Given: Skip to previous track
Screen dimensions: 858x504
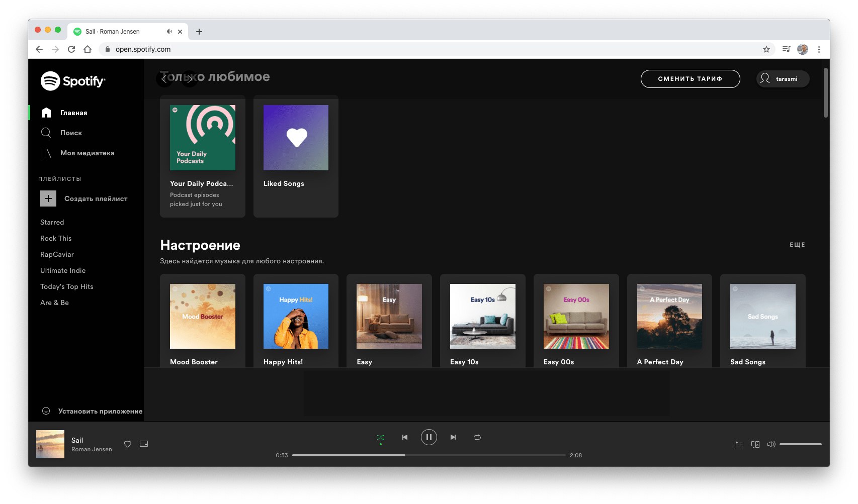Looking at the screenshot, I should pos(405,437).
